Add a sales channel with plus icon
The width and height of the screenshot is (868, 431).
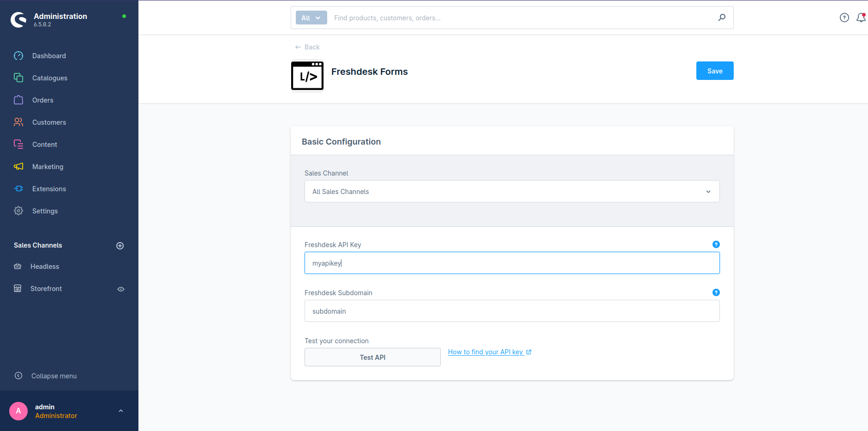pos(120,246)
